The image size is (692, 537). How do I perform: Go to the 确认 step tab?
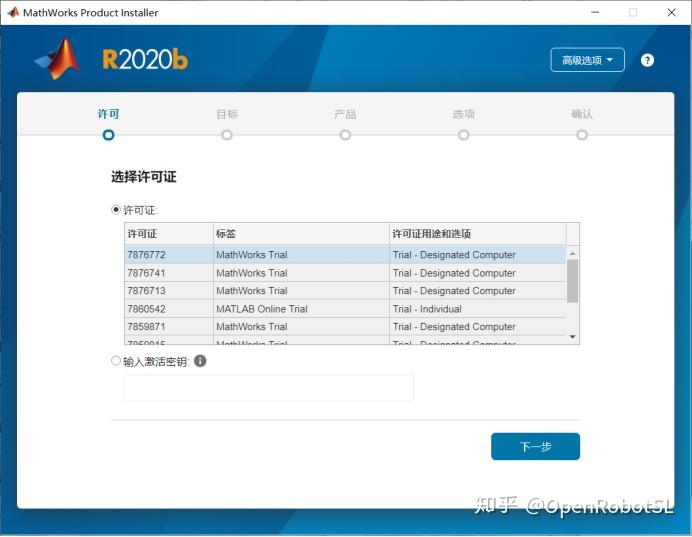(x=582, y=114)
